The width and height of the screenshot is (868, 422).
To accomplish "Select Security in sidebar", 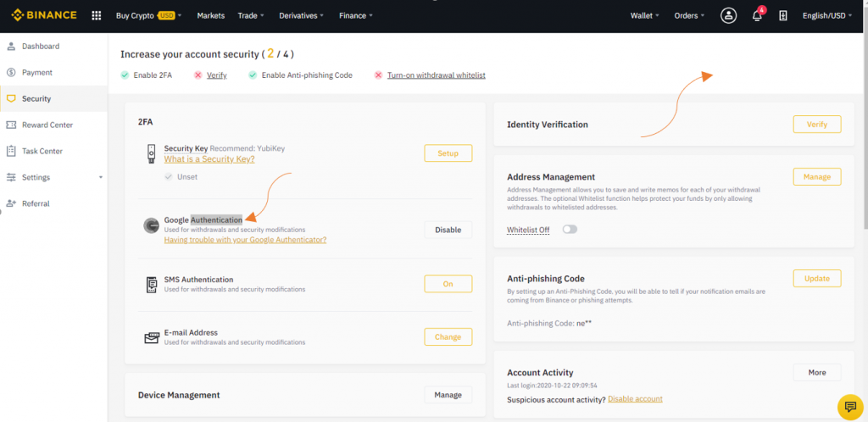I will 53,99.
